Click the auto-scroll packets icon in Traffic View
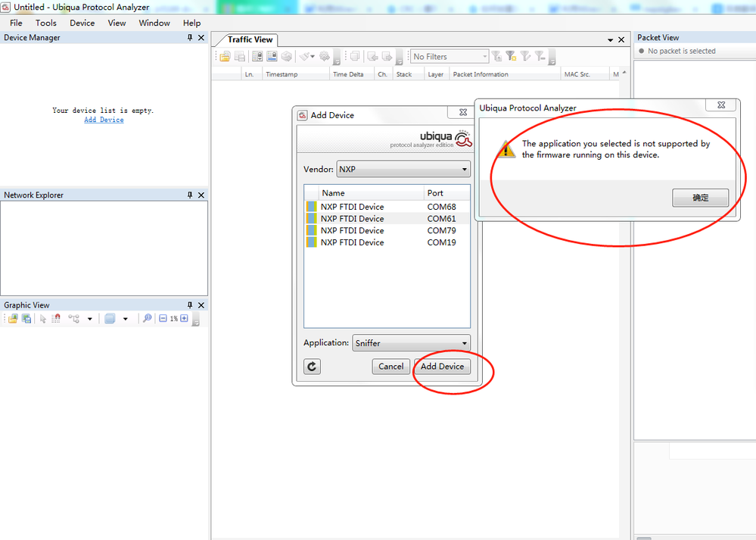The image size is (756, 540). pos(257,57)
